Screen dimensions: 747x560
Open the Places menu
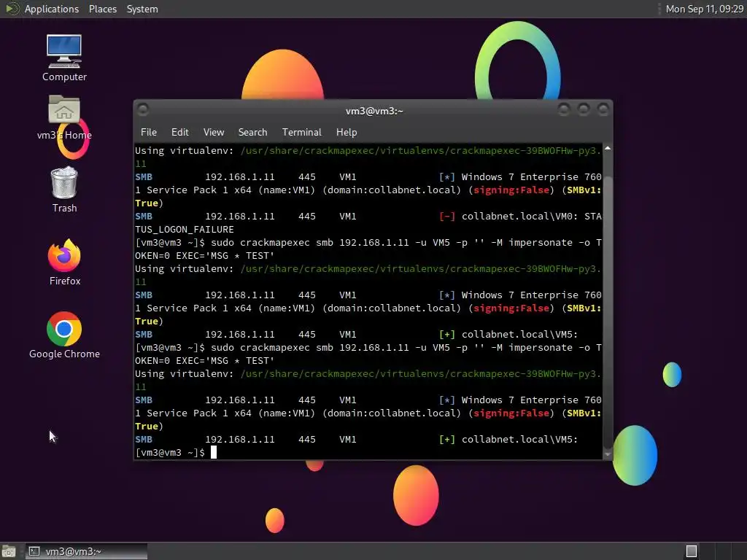pos(102,9)
